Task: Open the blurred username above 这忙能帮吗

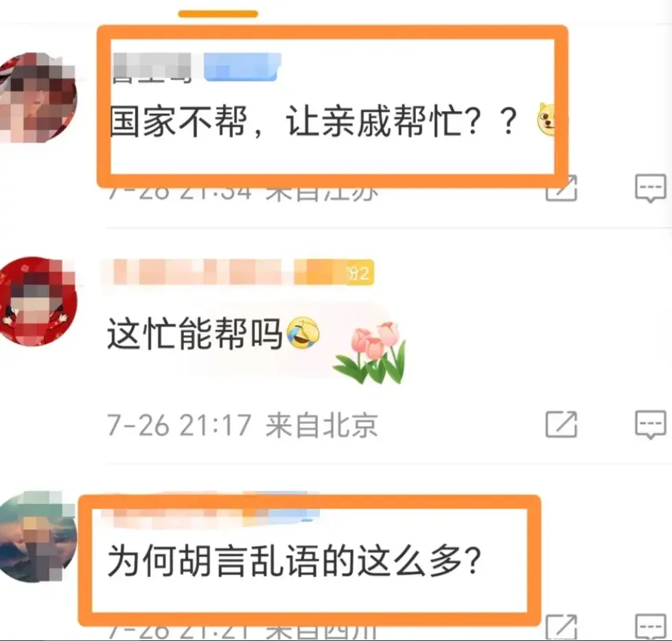Action: tap(198, 272)
